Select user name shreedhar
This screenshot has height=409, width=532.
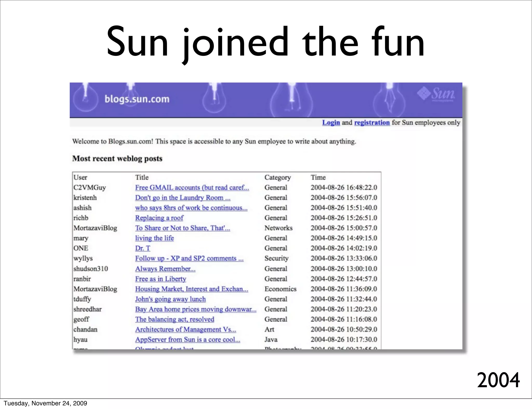[x=88, y=309]
